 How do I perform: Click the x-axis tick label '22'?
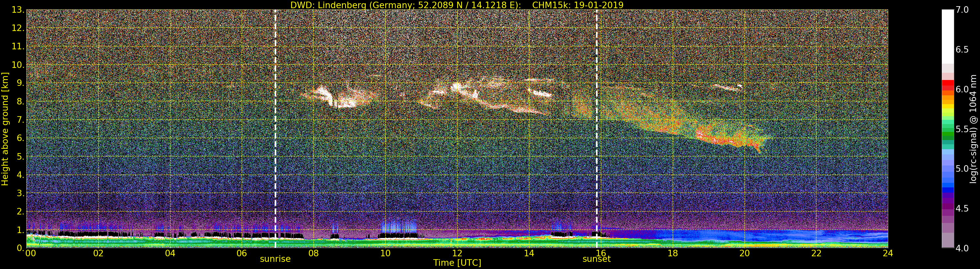(x=816, y=253)
